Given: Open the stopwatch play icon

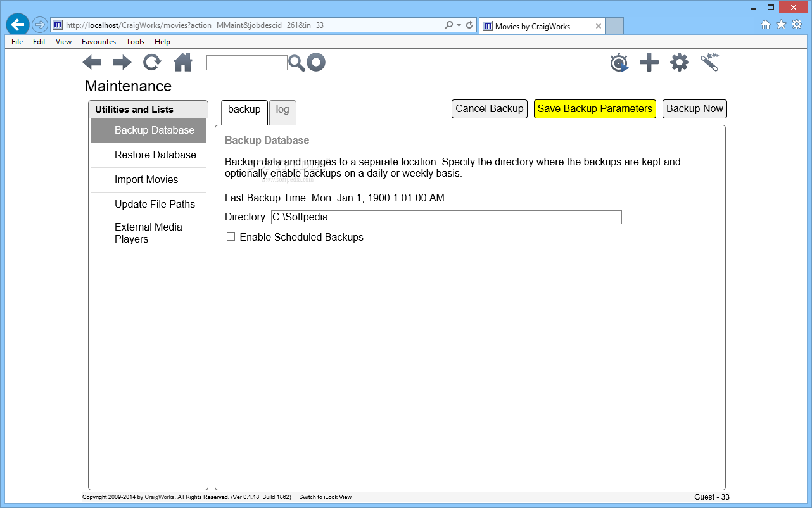Looking at the screenshot, I should point(619,63).
